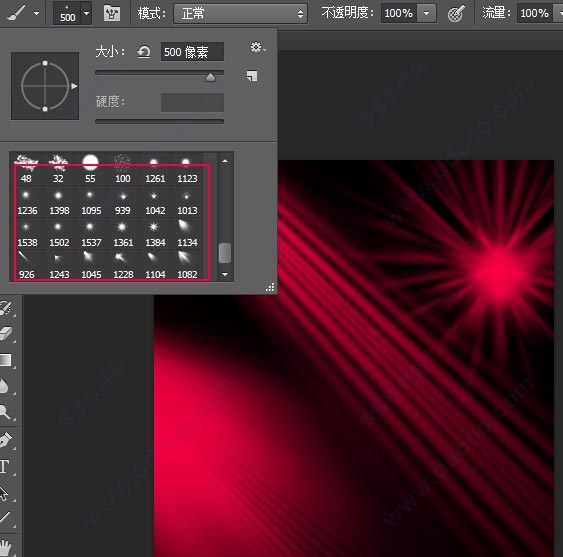Image resolution: width=563 pixels, height=557 pixels.
Task: Click the 500 像素 size field
Action: 192,52
